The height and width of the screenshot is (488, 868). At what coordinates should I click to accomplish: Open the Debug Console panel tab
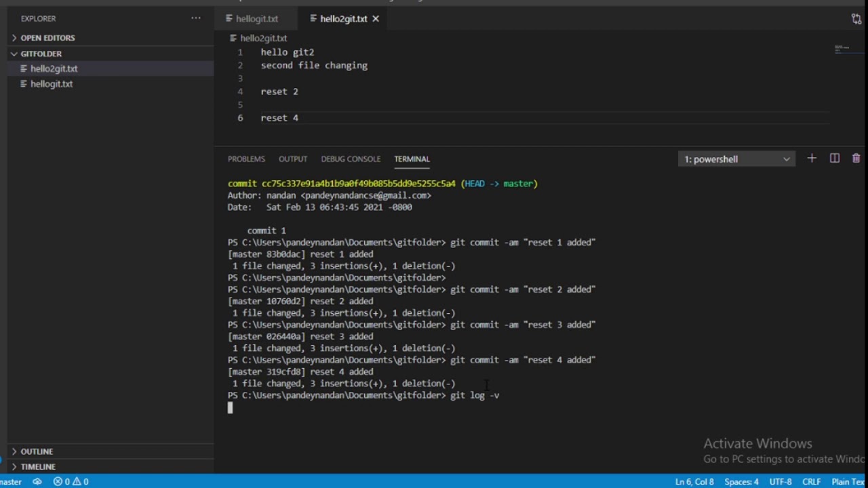tap(351, 159)
